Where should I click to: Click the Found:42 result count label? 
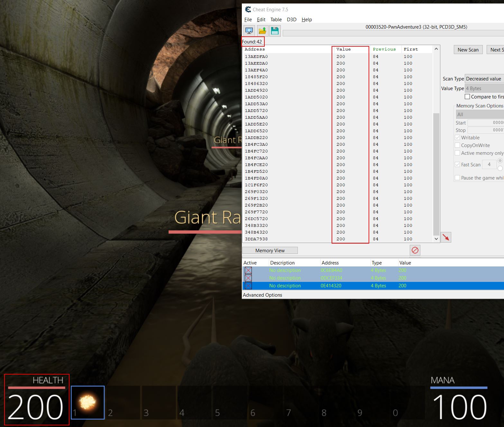(x=252, y=42)
